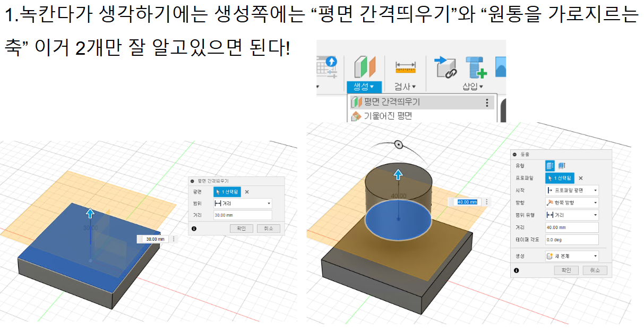Open the 생성 새 본체 dropdown
Screen dimensions: 644x329
tap(572, 256)
